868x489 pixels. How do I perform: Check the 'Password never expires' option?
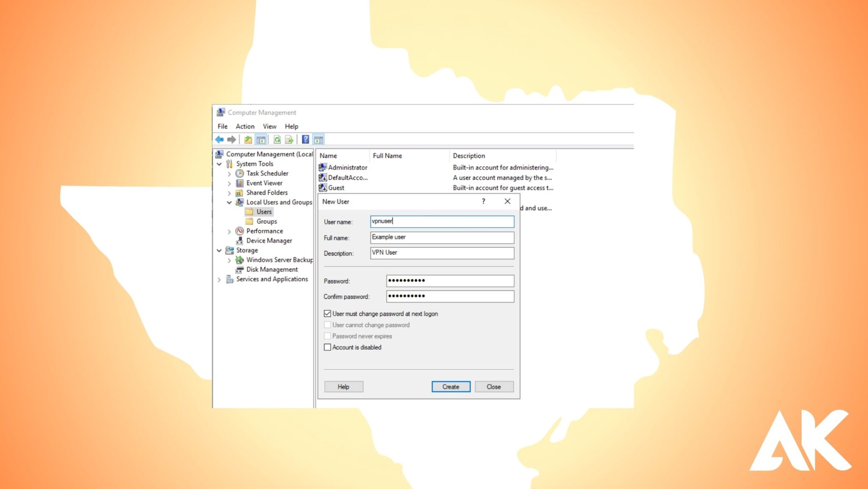327,336
